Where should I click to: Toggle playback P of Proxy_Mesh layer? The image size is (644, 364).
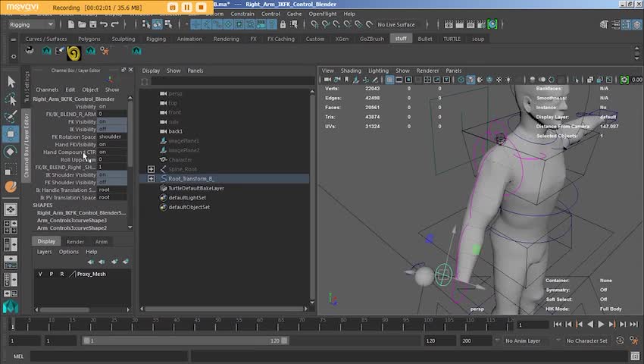click(x=51, y=274)
